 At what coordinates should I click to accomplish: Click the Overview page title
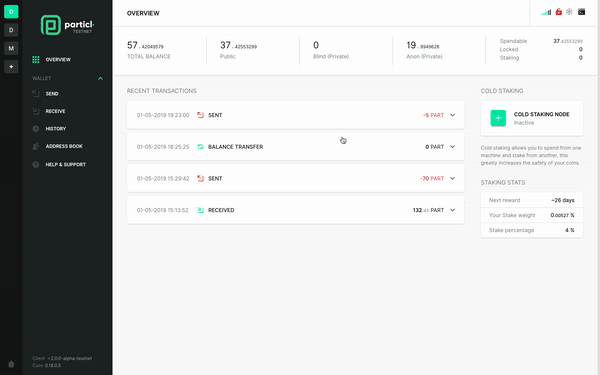point(143,13)
